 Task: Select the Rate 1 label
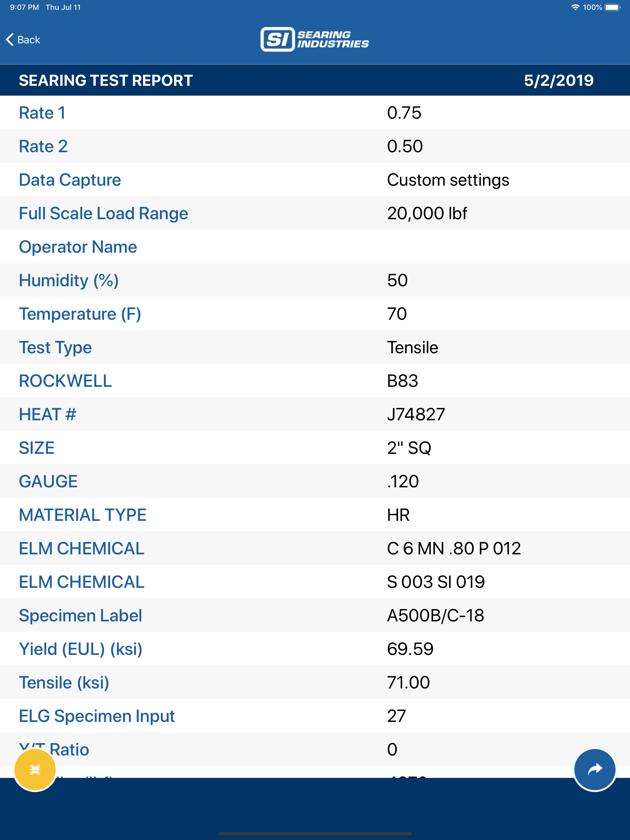(42, 113)
